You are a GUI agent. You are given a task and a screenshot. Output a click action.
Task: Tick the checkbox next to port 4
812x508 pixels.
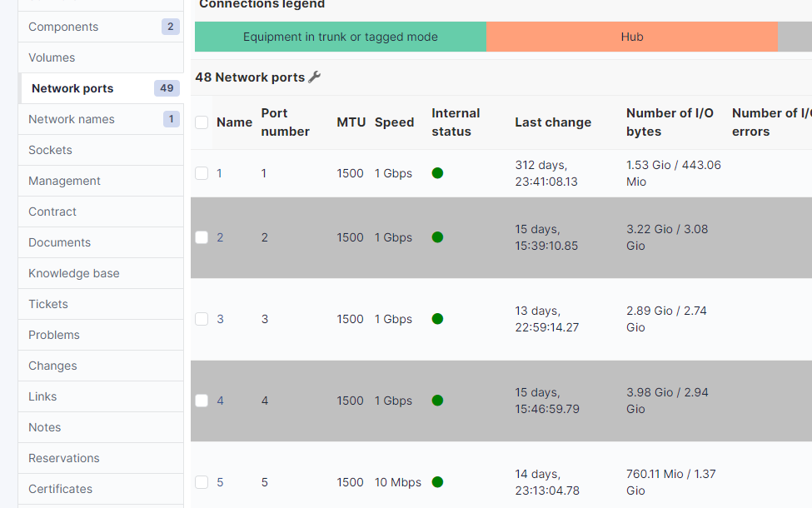201,401
